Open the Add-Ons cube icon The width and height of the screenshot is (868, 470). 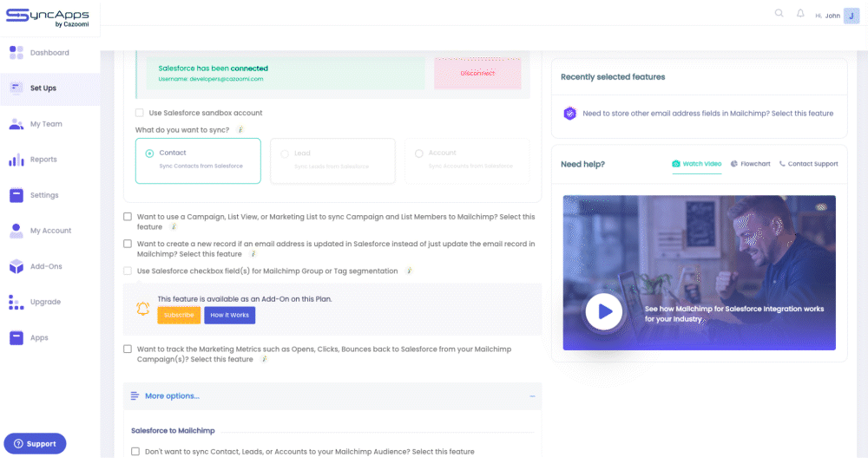[16, 266]
